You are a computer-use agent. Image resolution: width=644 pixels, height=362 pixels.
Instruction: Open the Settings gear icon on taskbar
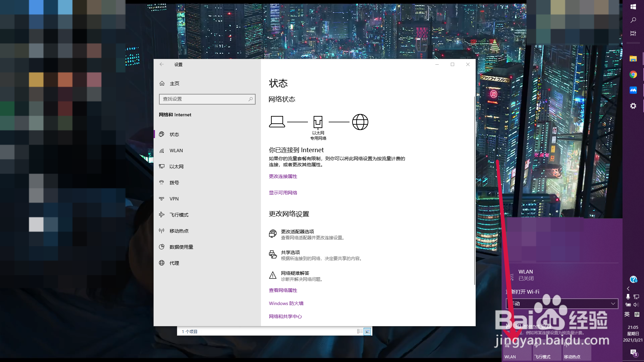[x=633, y=106]
